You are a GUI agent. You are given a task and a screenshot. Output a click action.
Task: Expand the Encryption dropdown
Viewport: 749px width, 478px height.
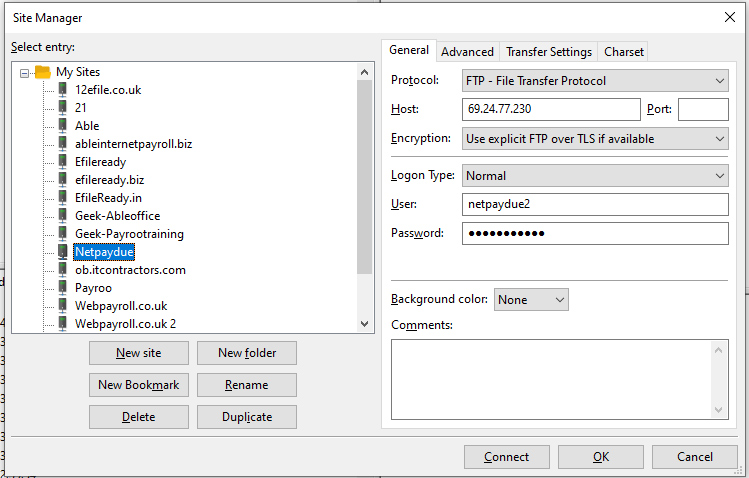(x=595, y=139)
